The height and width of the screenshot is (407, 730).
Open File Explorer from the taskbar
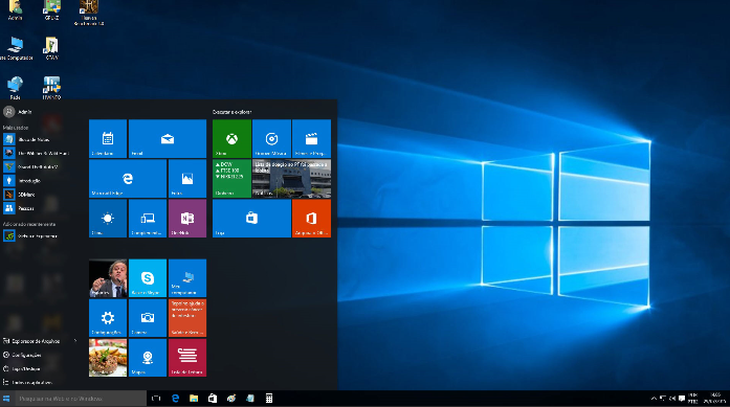(x=194, y=399)
